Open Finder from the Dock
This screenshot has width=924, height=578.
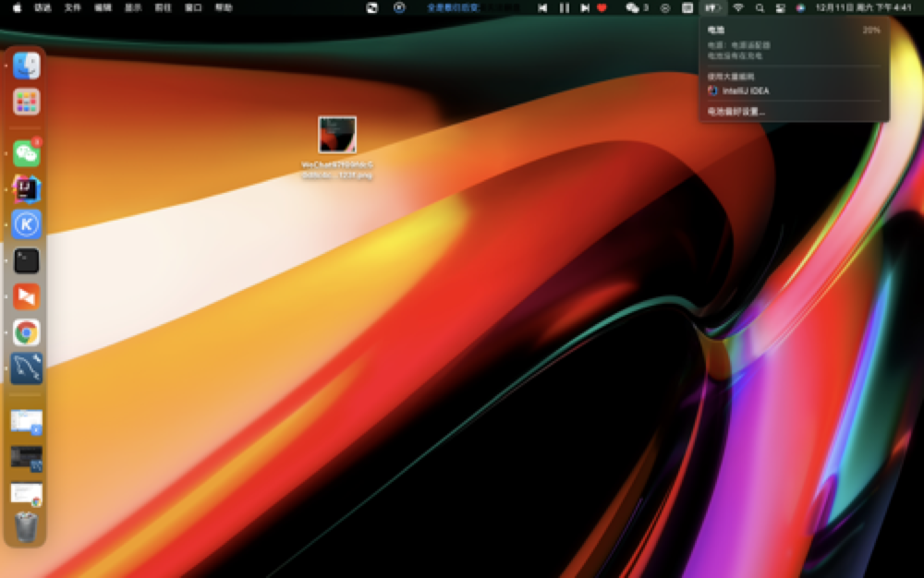click(x=27, y=66)
